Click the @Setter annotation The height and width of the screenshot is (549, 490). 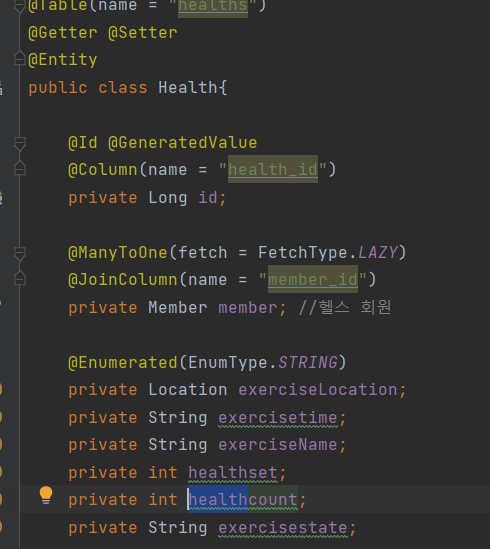143,33
